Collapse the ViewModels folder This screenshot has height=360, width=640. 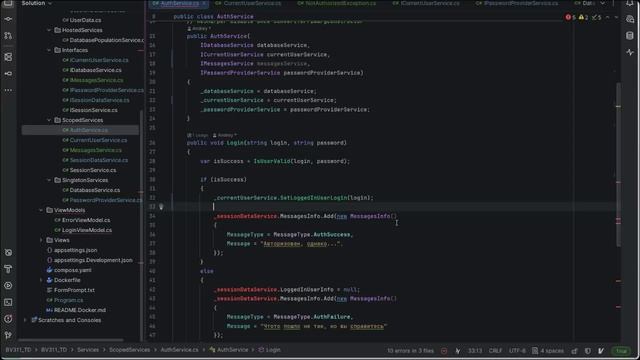point(41,210)
